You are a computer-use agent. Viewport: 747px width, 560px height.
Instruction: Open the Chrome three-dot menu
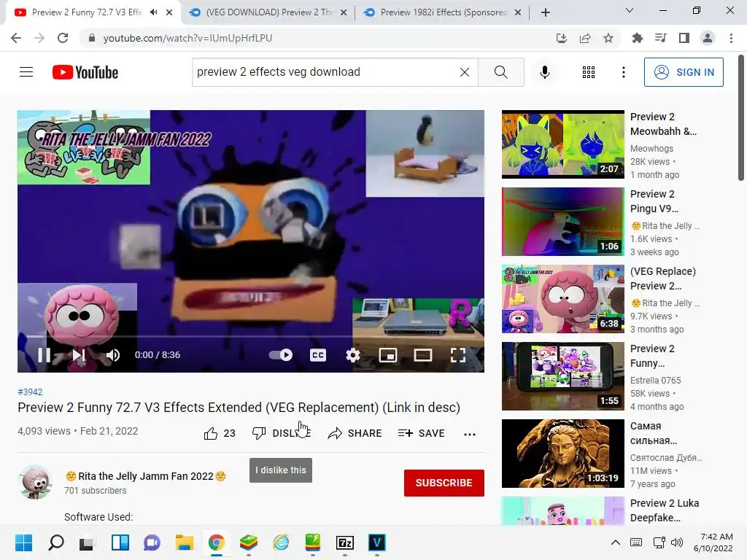coord(731,38)
